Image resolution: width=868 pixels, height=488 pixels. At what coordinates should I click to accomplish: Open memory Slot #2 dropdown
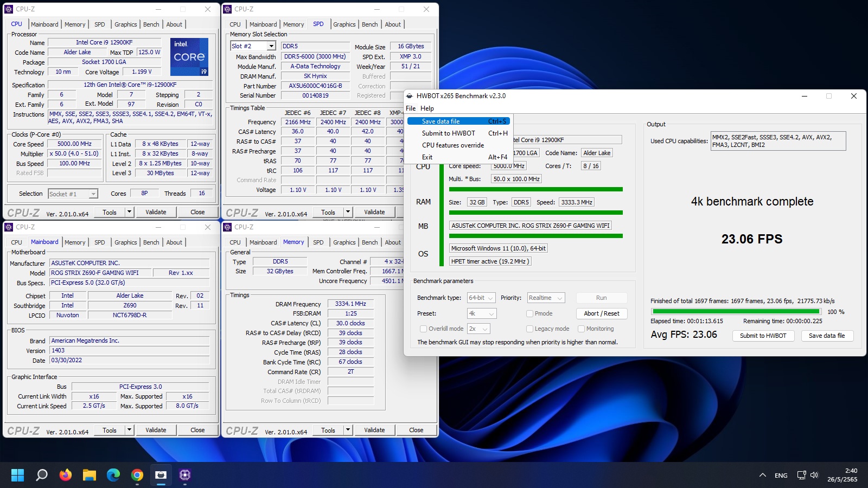(271, 46)
